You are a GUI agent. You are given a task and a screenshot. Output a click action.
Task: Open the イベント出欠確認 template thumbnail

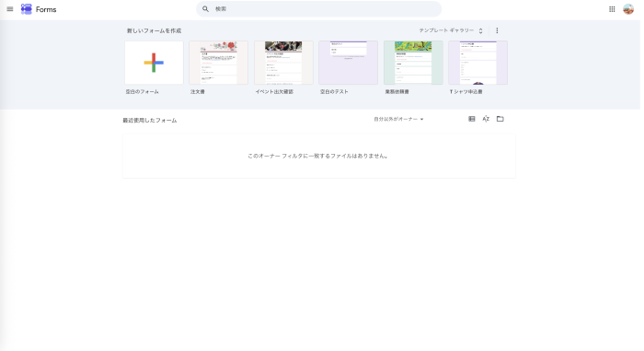click(x=283, y=63)
